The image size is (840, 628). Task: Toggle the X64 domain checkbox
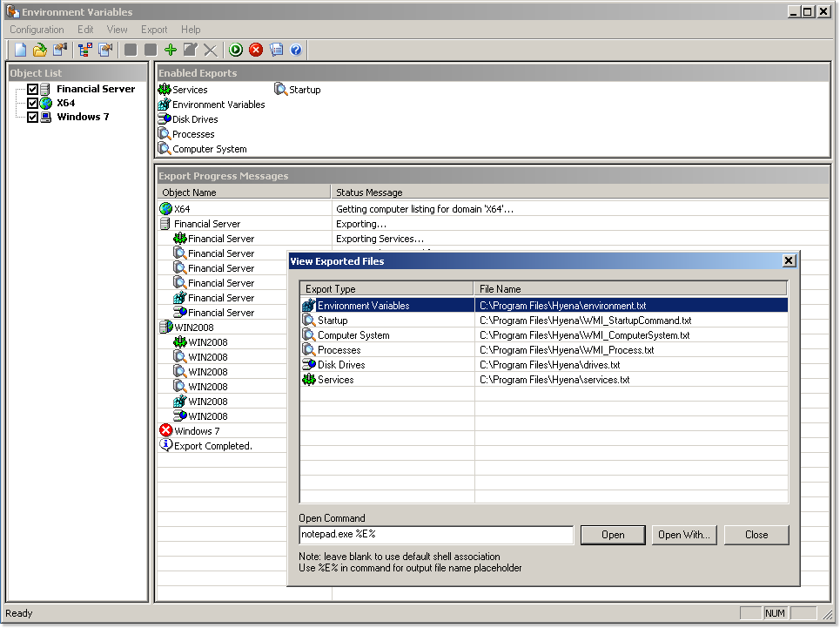[33, 103]
